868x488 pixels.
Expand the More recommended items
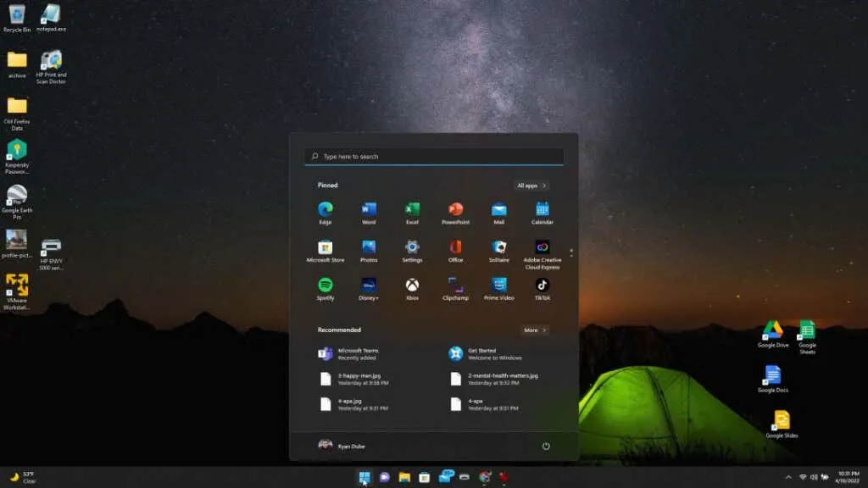pyautogui.click(x=535, y=330)
